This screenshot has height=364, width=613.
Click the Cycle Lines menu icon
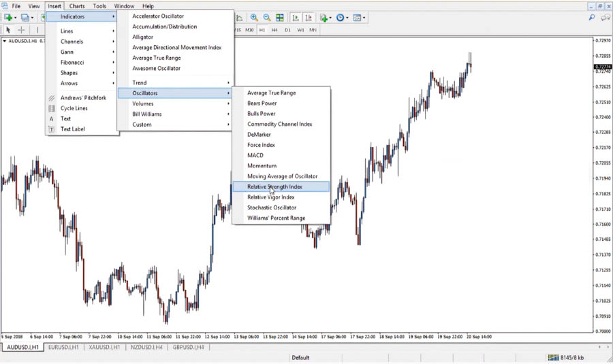coord(51,108)
